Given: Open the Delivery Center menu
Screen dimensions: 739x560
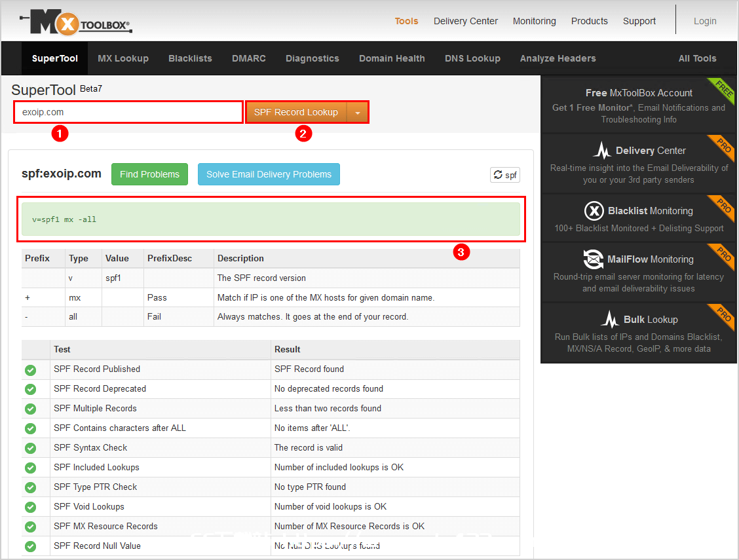Looking at the screenshot, I should [x=466, y=21].
